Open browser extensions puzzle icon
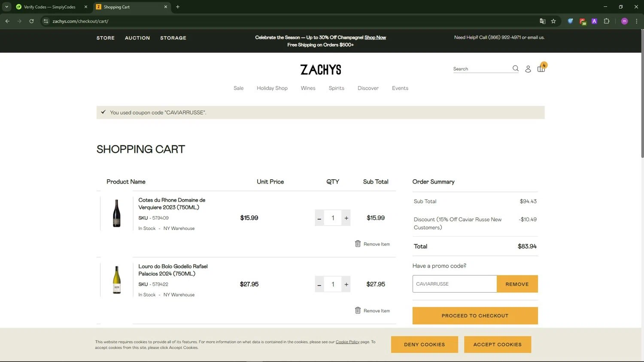Viewport: 644px width, 362px height. pyautogui.click(x=607, y=21)
